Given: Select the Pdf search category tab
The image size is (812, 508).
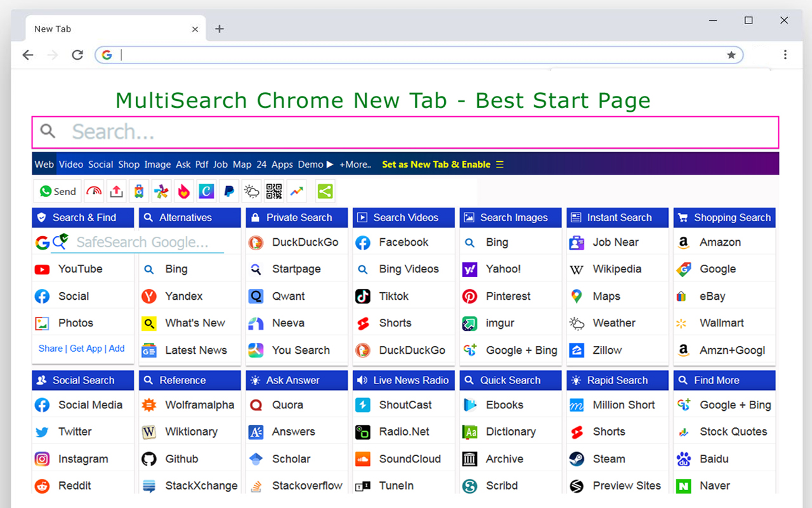Looking at the screenshot, I should (x=202, y=164).
